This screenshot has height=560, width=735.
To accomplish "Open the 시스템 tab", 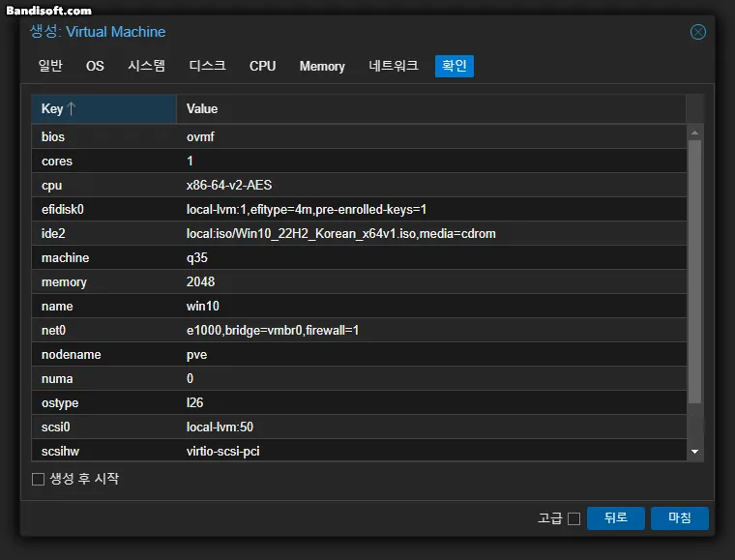I will [x=146, y=66].
